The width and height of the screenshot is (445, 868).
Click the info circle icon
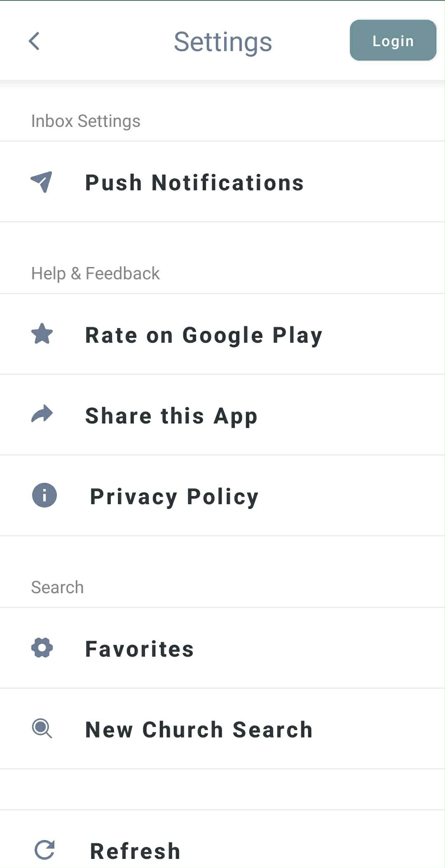(44, 495)
